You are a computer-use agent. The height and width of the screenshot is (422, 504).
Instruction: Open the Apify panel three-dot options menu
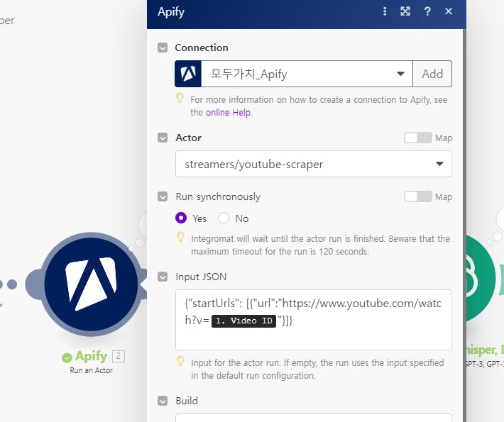[x=385, y=11]
